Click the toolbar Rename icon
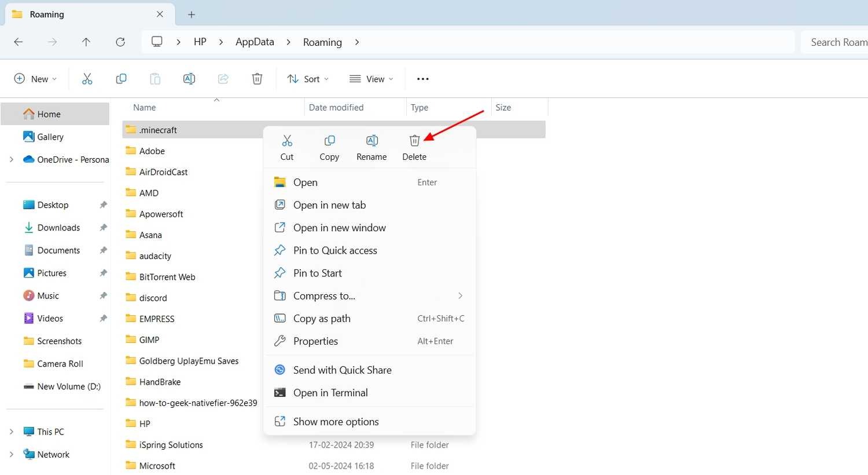This screenshot has height=475, width=868. (x=189, y=79)
